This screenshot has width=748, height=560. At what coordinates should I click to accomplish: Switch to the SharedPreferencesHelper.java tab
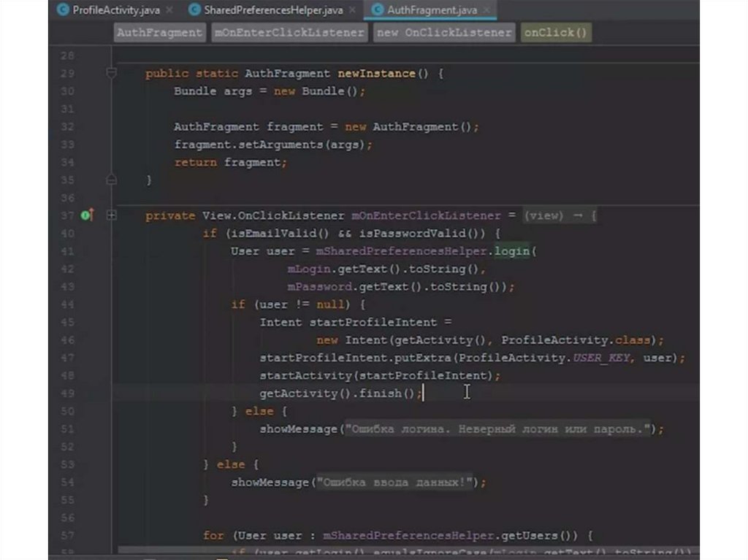[x=272, y=10]
